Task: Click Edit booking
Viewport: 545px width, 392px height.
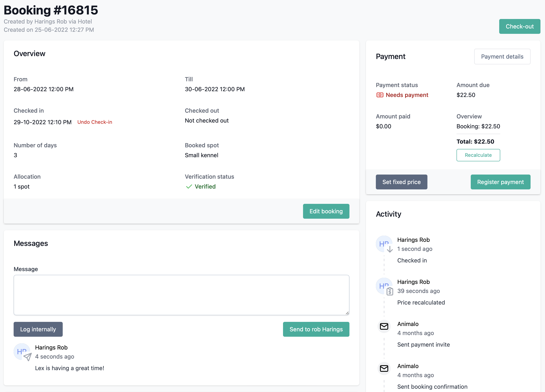Action: coord(326,211)
